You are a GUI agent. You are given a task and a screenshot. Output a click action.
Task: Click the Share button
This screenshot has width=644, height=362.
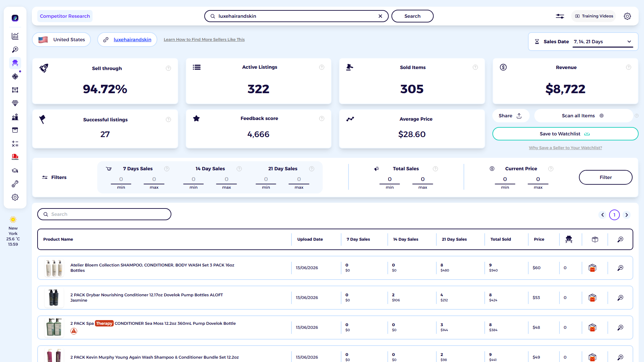[511, 116]
